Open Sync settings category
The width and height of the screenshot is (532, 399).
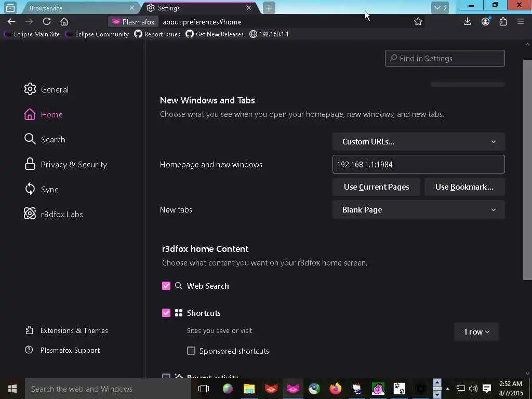click(x=41, y=189)
